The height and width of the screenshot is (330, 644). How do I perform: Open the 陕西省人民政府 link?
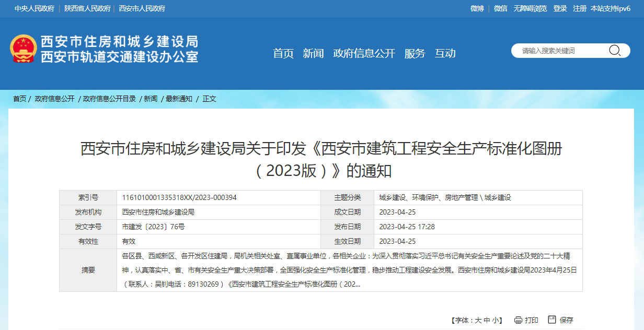[87, 8]
